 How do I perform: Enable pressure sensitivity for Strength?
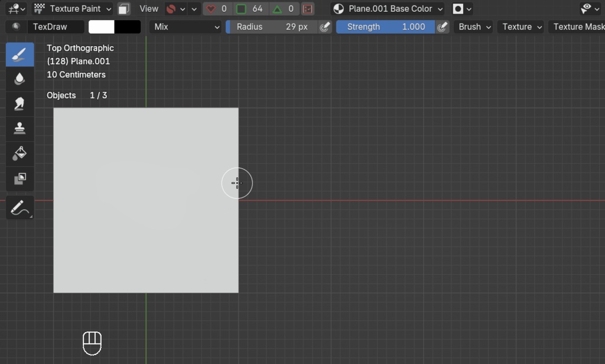(x=443, y=27)
